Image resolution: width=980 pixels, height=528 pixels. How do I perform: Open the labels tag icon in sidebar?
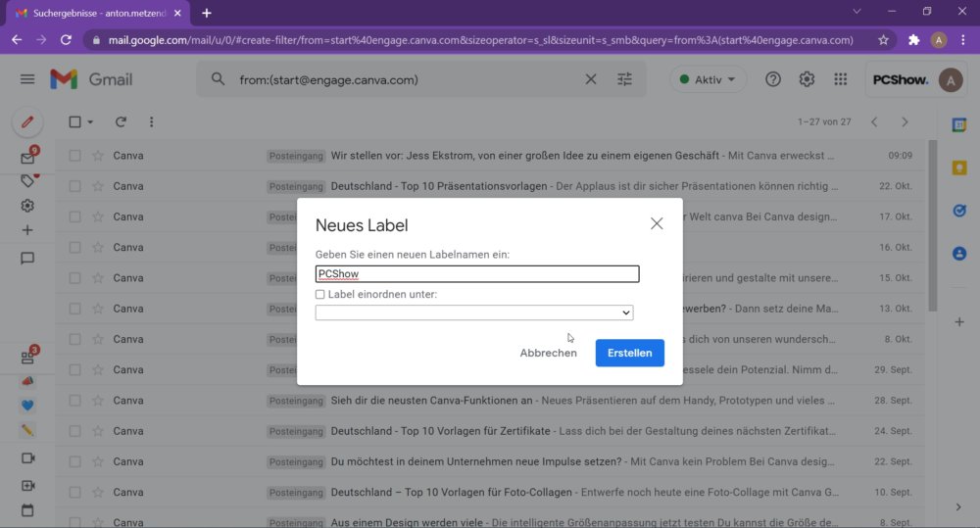pyautogui.click(x=27, y=181)
